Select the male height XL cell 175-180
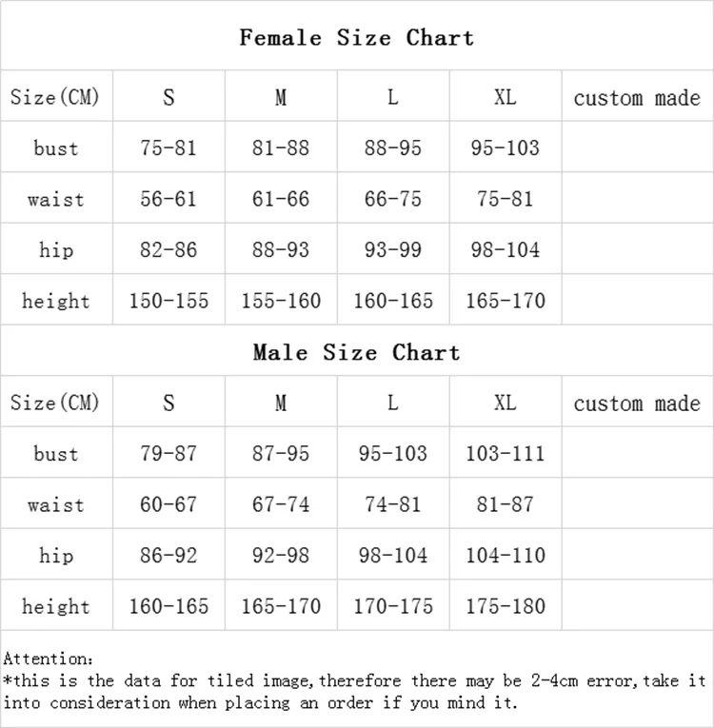The image size is (714, 728). 506,607
